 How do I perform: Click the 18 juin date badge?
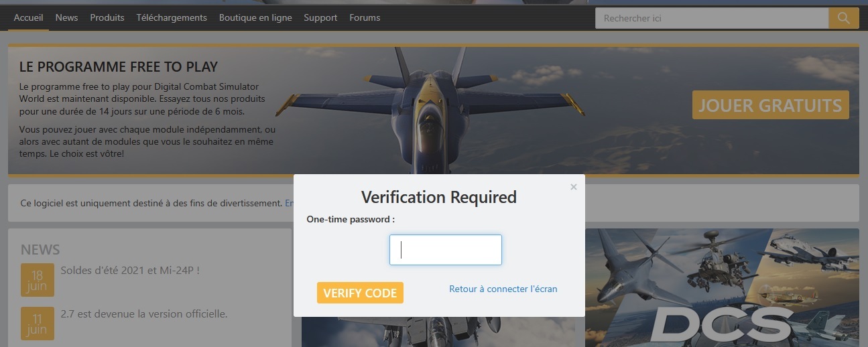(38, 280)
